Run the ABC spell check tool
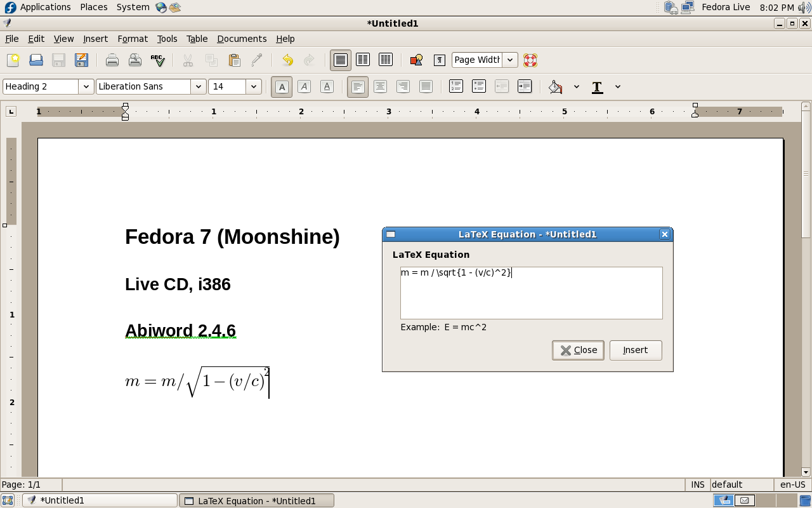This screenshot has width=812, height=508. click(x=157, y=60)
